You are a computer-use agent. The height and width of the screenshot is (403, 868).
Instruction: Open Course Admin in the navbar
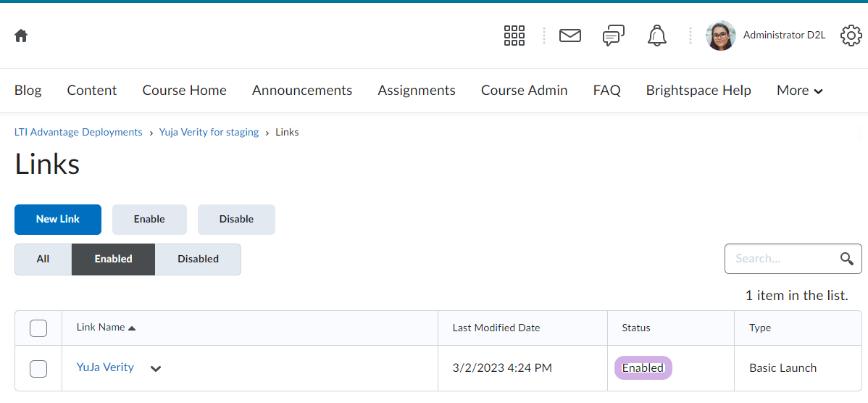[x=524, y=91]
